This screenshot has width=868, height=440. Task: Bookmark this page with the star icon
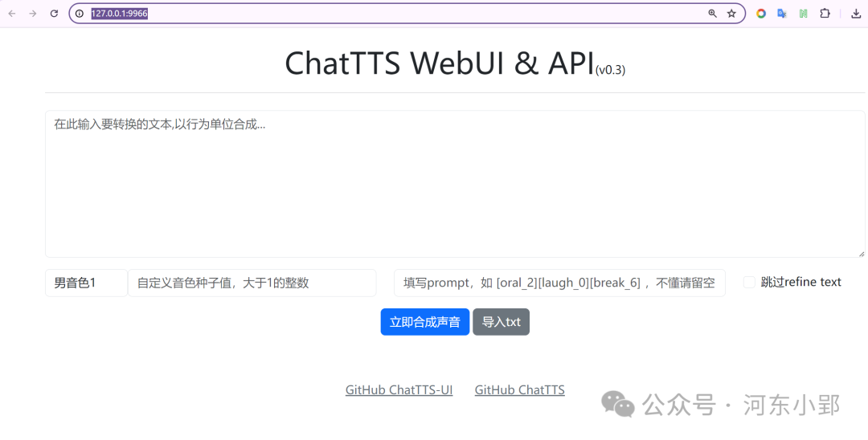tap(731, 14)
